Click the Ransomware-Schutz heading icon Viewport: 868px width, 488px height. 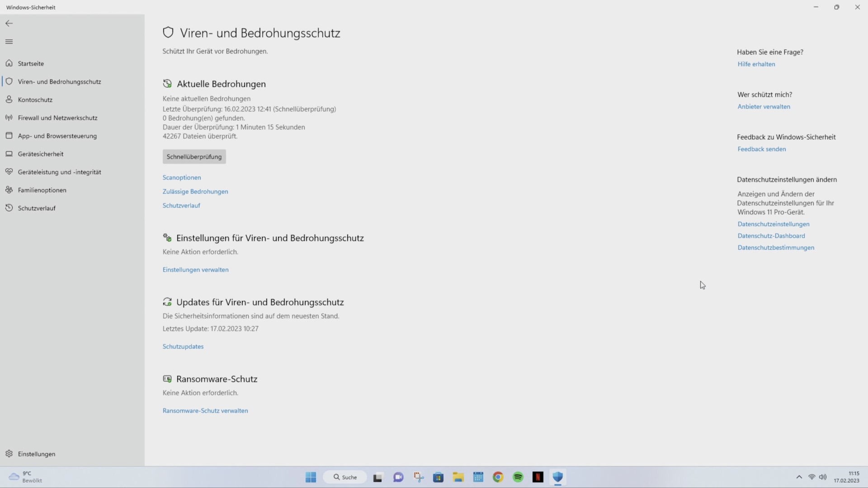pos(167,379)
